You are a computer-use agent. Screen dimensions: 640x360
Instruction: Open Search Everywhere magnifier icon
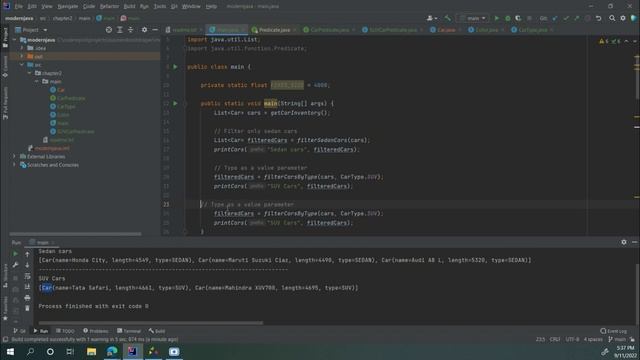point(612,18)
